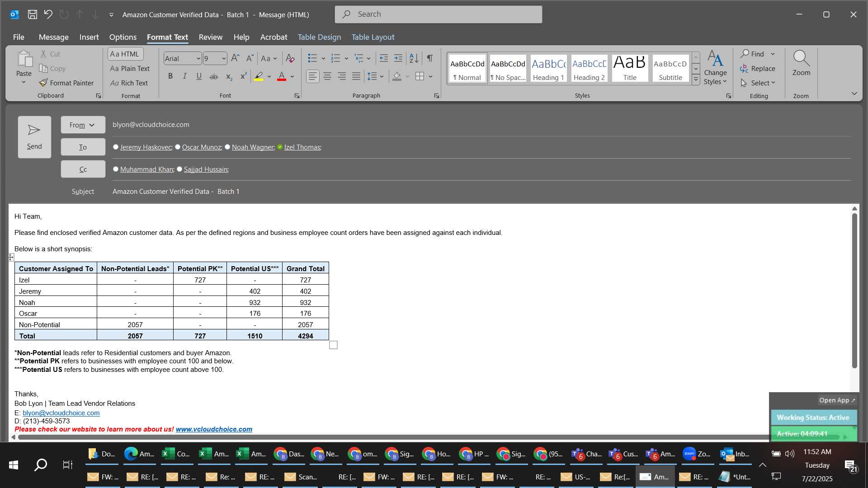Open www.vcloudchoice.com website link
The width and height of the screenshot is (868, 488).
[x=214, y=429]
